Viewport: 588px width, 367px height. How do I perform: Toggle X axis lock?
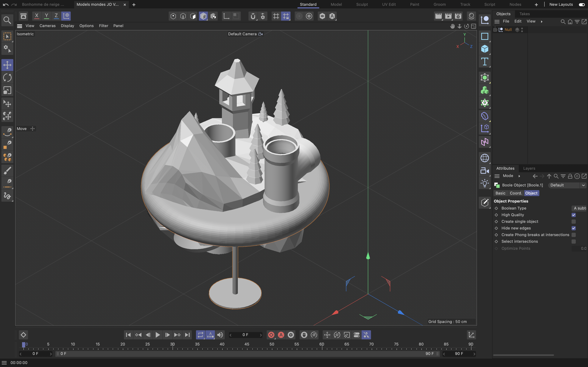[x=37, y=16]
